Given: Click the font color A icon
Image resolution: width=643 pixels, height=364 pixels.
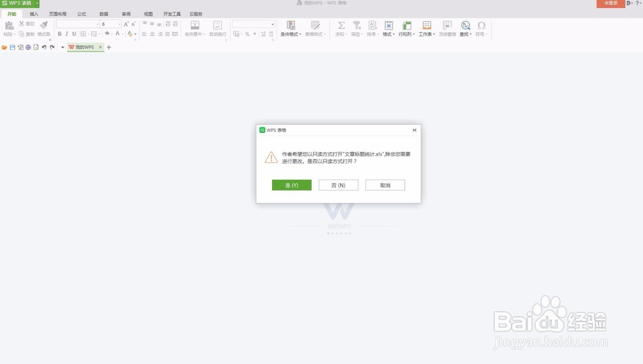Looking at the screenshot, I should 117,33.
